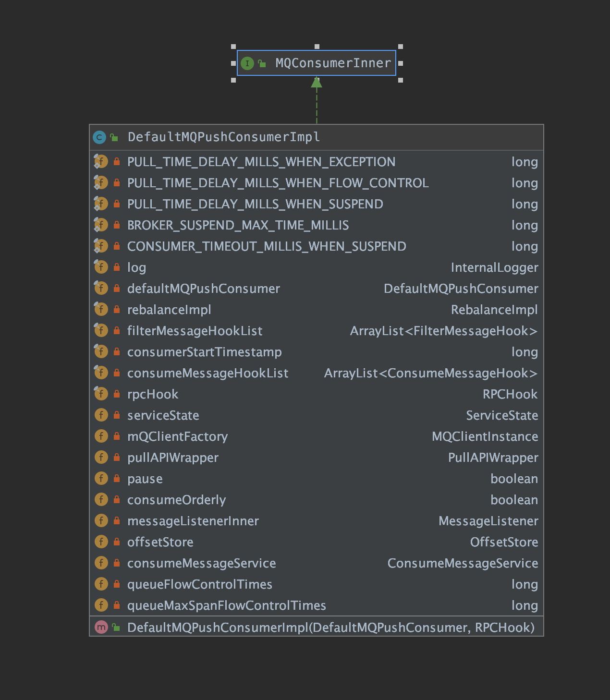Click the ServiceState type label
610x700 pixels.
click(x=502, y=415)
